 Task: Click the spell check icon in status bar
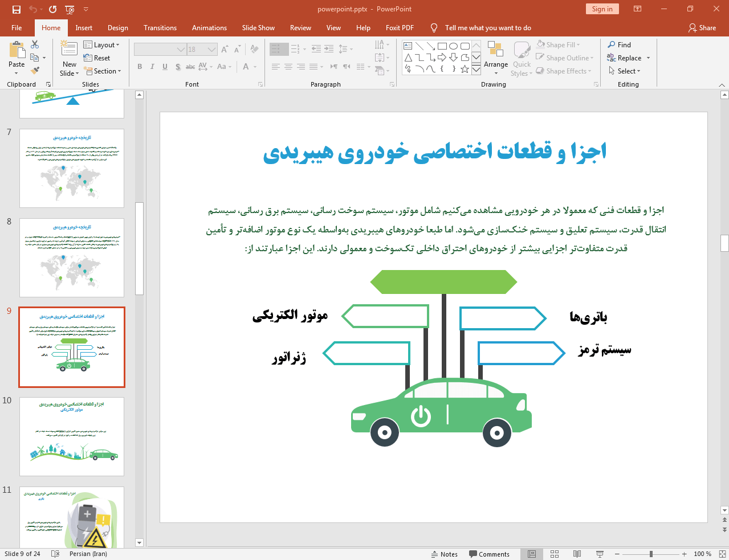point(55,554)
